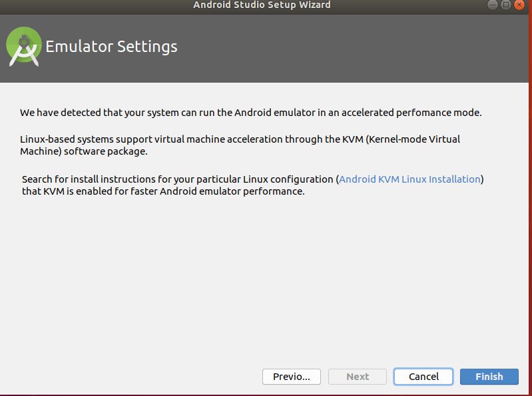The width and height of the screenshot is (532, 396).
Task: Click the Emulator Settings heading
Action: (111, 47)
